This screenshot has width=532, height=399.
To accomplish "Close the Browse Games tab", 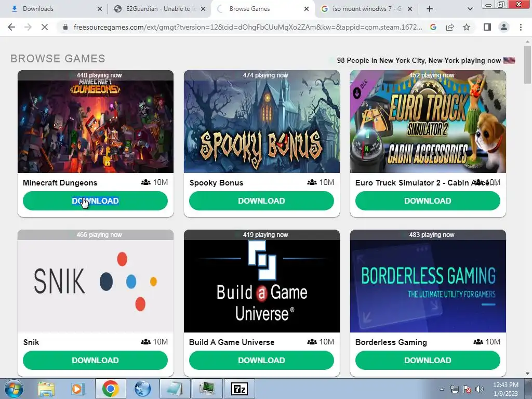I will [307, 9].
